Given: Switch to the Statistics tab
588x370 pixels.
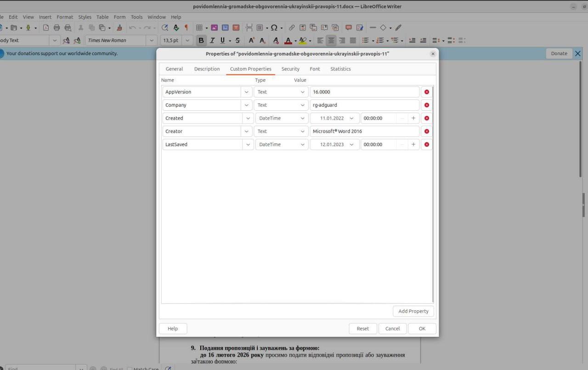Looking at the screenshot, I should (340, 69).
